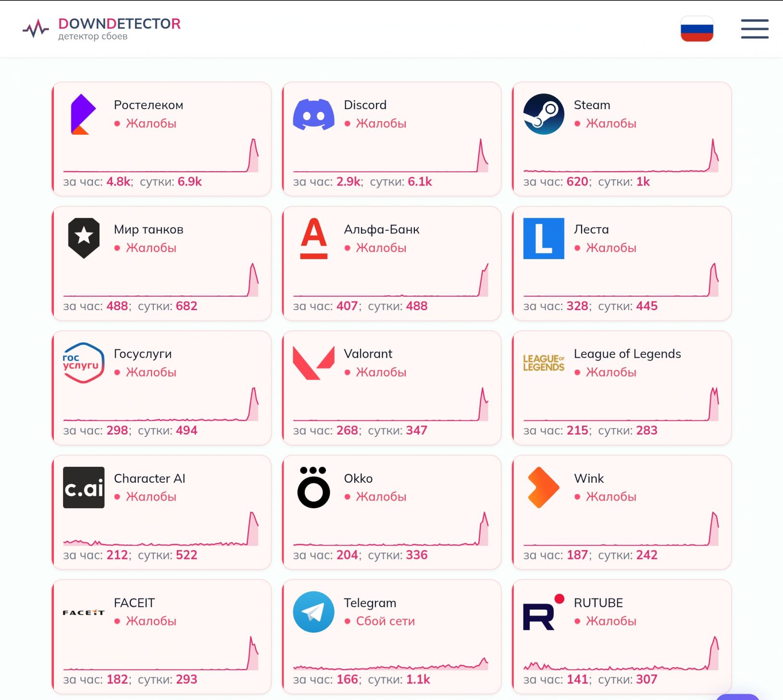Screen dimensions: 783x700
Task: Open the Wink service title
Action: tap(588, 478)
